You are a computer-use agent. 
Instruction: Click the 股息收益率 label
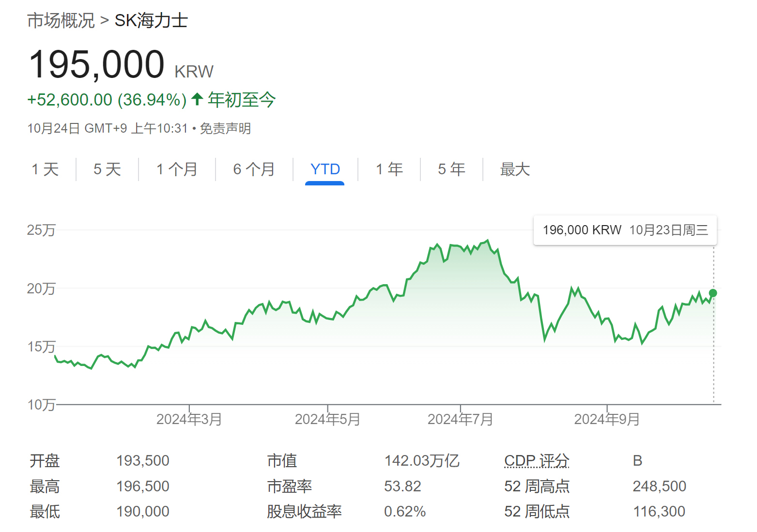[x=304, y=512]
